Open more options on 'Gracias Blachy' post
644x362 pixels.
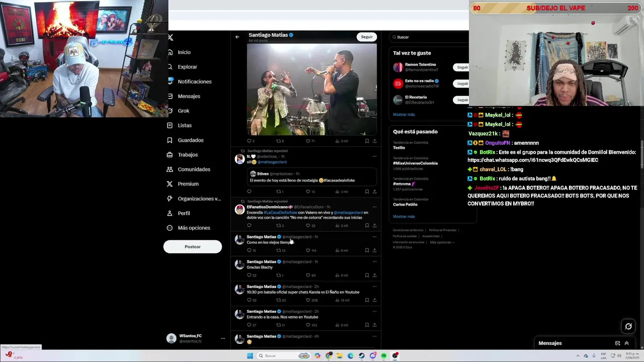pos(374,262)
